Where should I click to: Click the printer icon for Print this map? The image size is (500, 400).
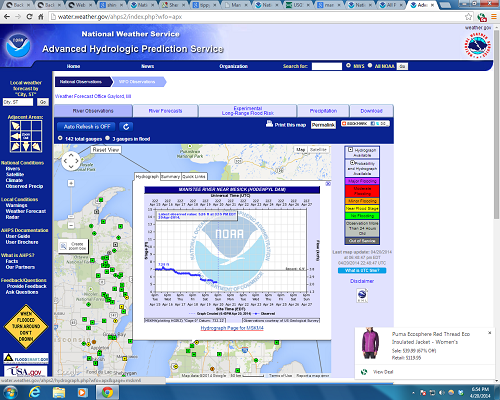pyautogui.click(x=269, y=124)
